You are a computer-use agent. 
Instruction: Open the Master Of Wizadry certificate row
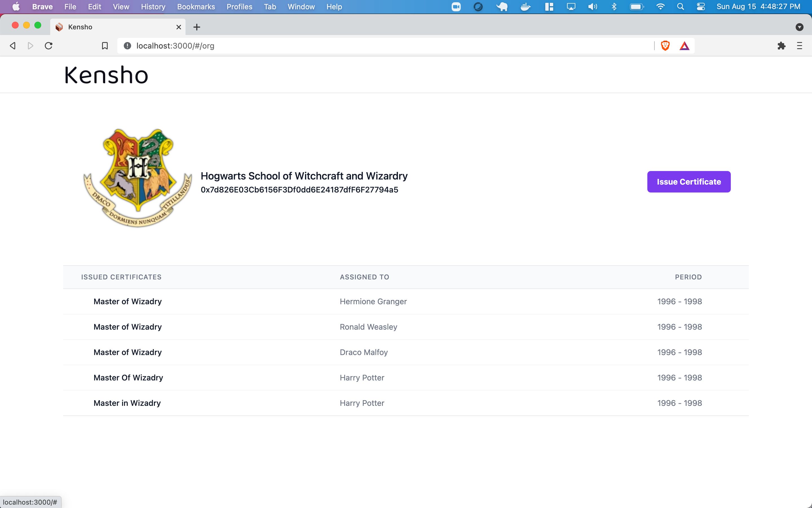tap(406, 378)
